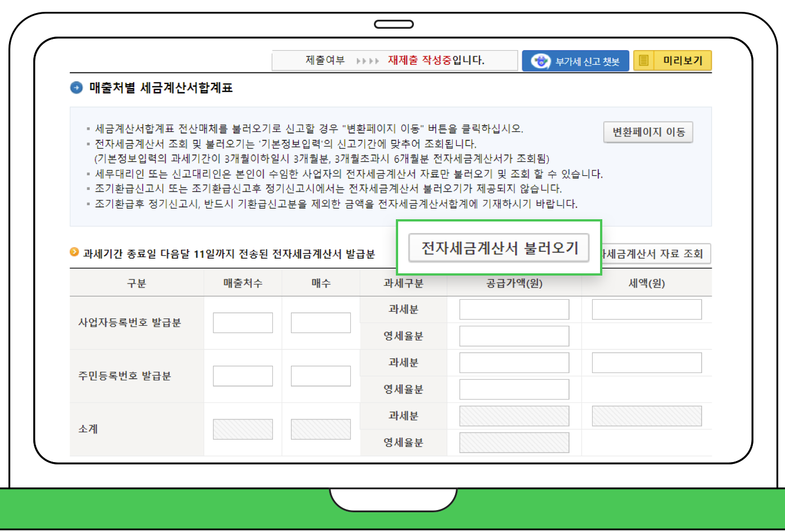Click the chatbot face icon on 부가세 신고 챗봇
785x532 pixels.
541,60
